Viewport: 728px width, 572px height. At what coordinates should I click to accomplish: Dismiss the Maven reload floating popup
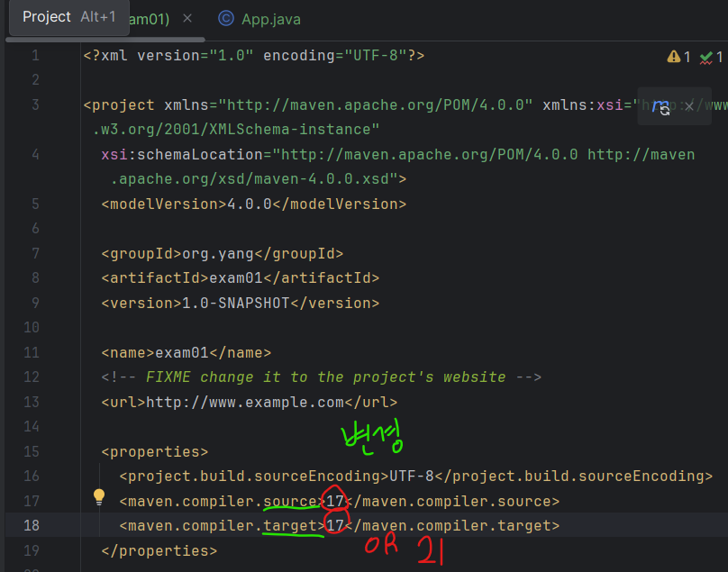coord(689,106)
